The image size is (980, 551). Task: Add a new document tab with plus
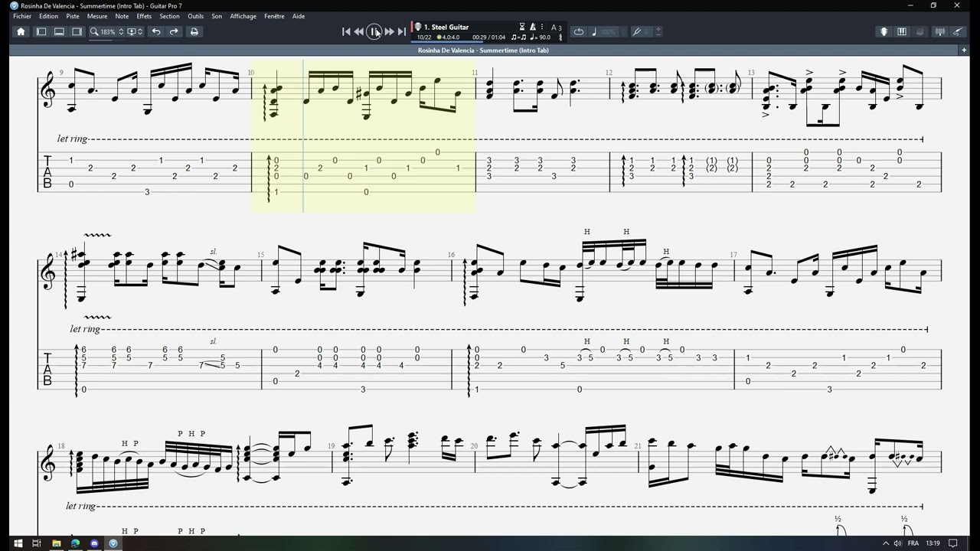pos(964,50)
